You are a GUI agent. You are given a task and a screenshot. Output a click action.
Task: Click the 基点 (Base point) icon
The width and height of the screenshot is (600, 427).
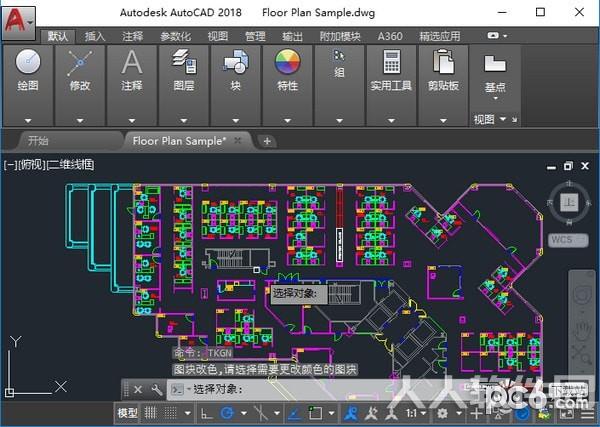[495, 64]
